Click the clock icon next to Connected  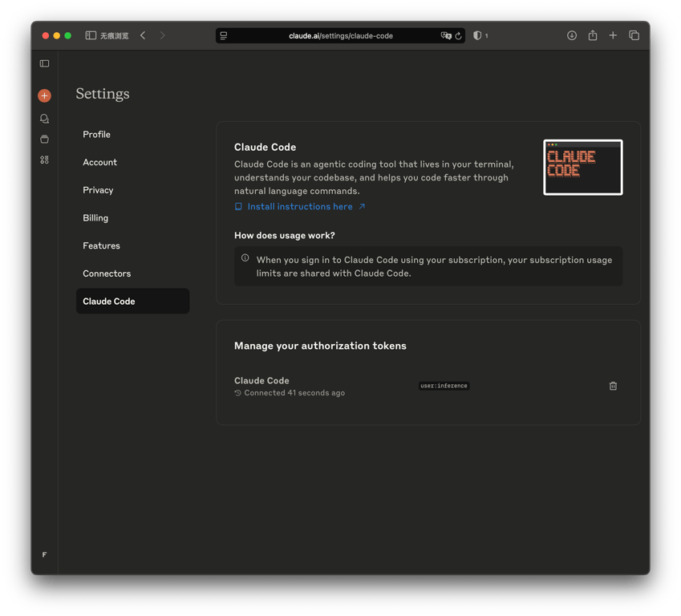pyautogui.click(x=237, y=393)
